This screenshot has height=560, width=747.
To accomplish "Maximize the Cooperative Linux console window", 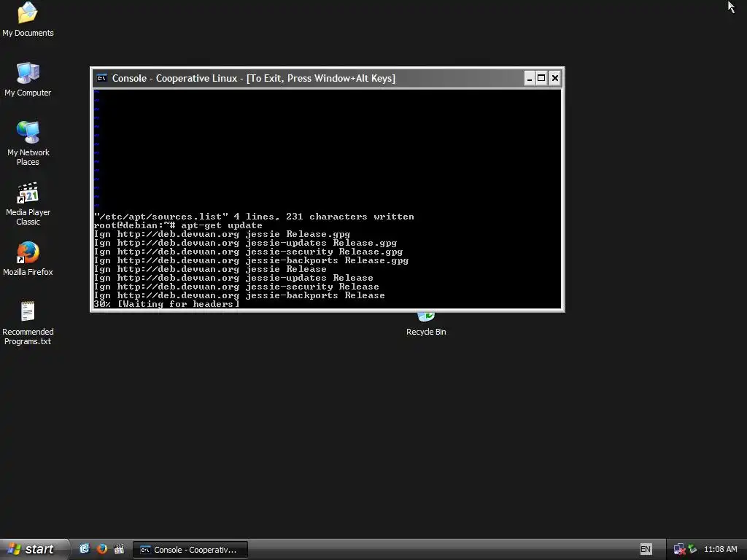I will (x=542, y=78).
